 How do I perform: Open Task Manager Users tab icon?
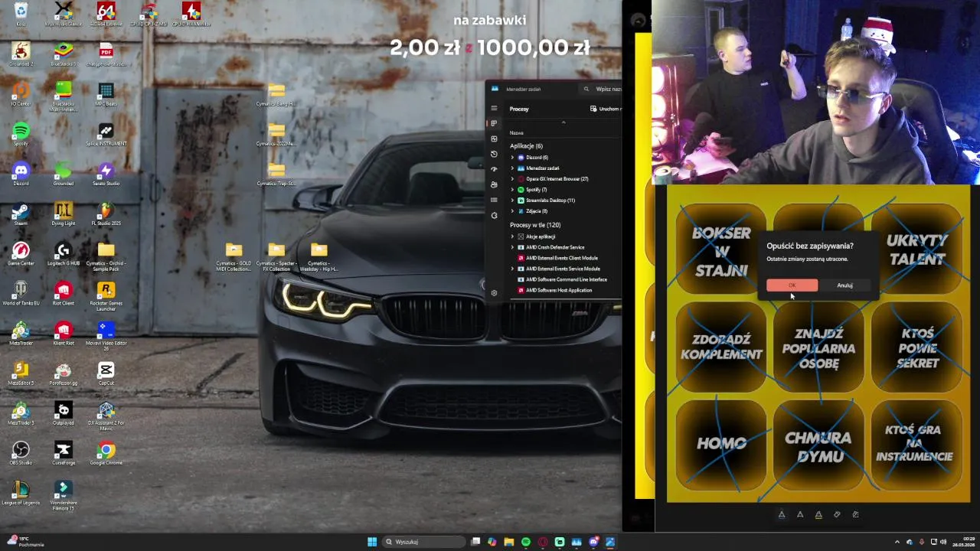pos(494,184)
